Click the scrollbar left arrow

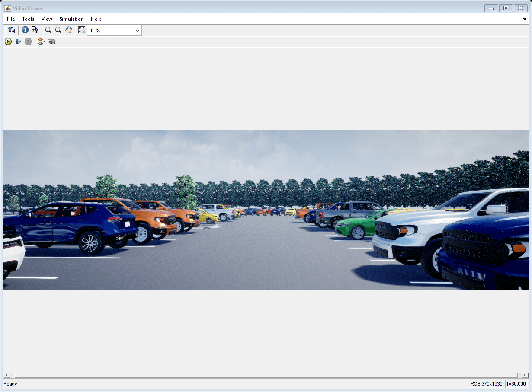[6, 375]
